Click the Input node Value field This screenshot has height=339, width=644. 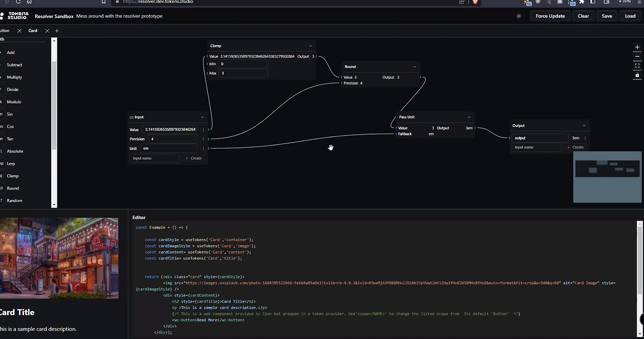(170, 129)
